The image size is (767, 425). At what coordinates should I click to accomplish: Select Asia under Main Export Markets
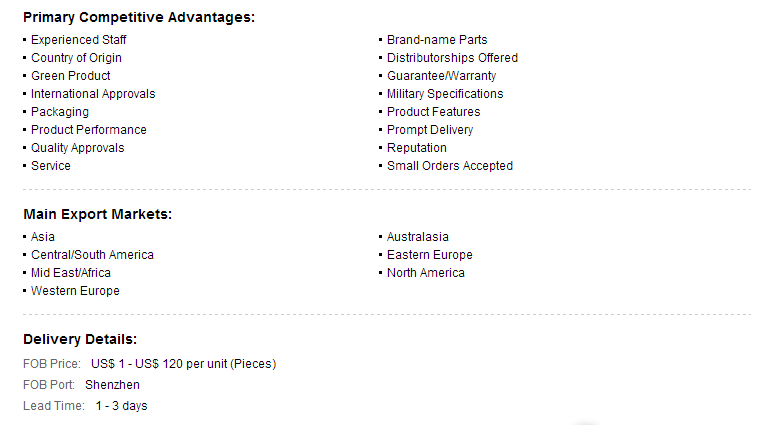point(43,237)
